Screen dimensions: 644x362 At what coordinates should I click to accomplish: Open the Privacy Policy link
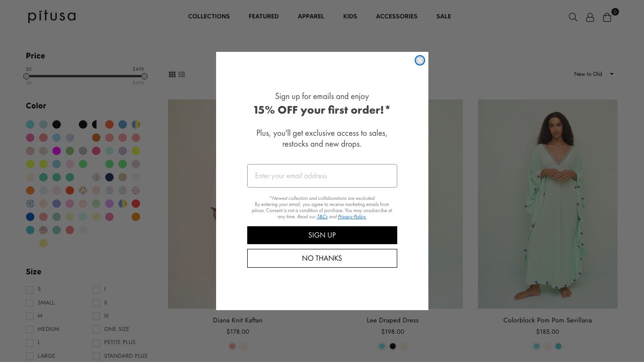click(352, 217)
